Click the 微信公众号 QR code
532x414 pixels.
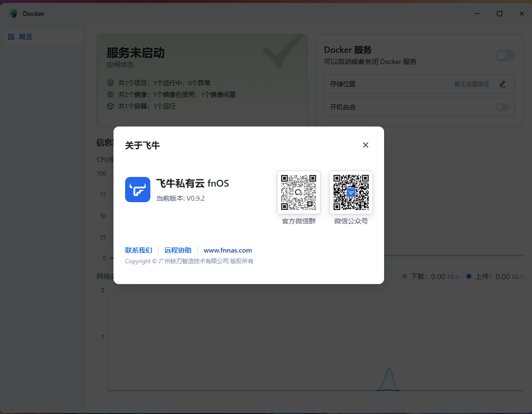pos(351,192)
